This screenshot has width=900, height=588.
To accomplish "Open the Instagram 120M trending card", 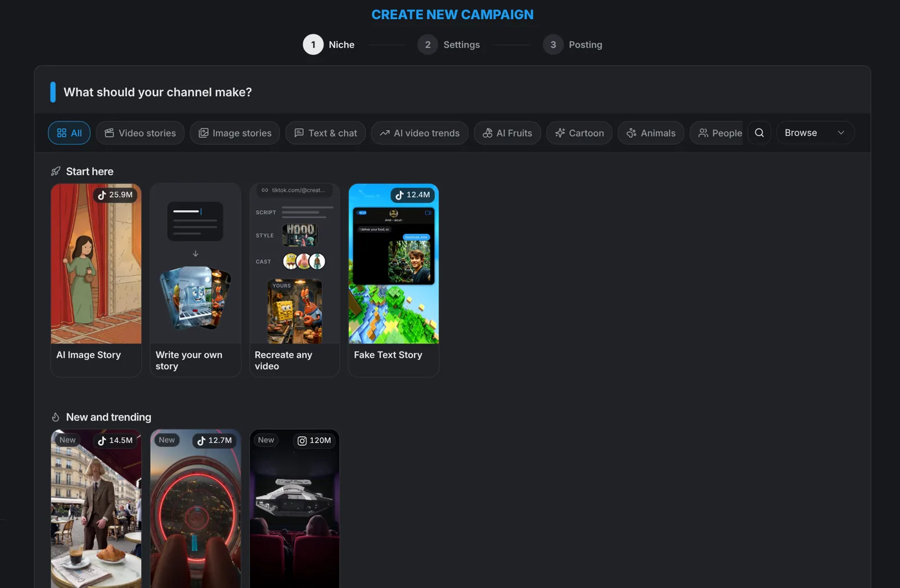I will click(x=295, y=509).
